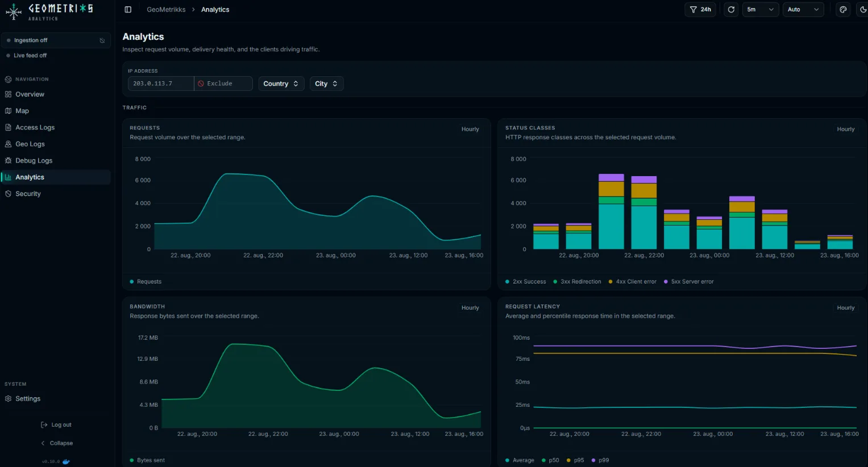Open Debug Logs via bug icon
The width and height of the screenshot is (868, 467).
tap(8, 160)
